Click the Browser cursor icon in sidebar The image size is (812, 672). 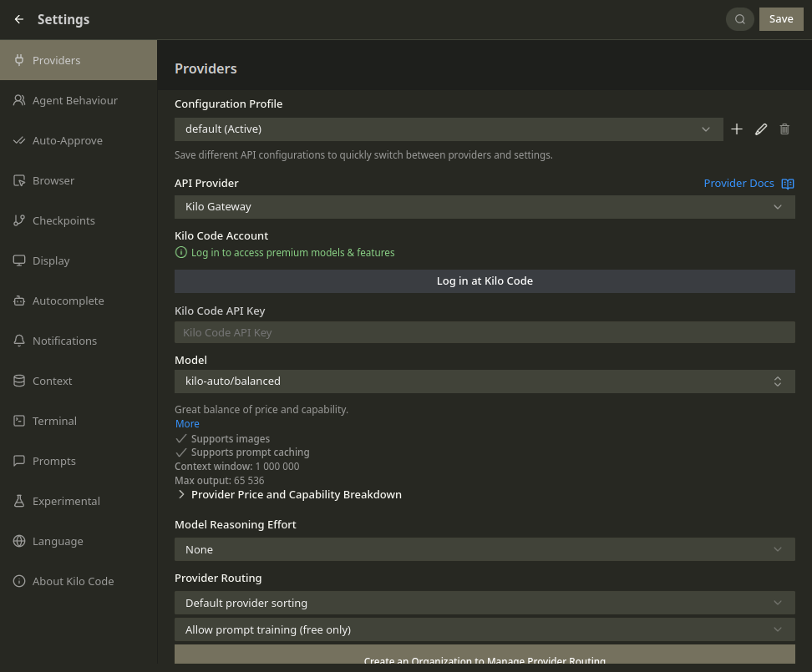coord(19,180)
